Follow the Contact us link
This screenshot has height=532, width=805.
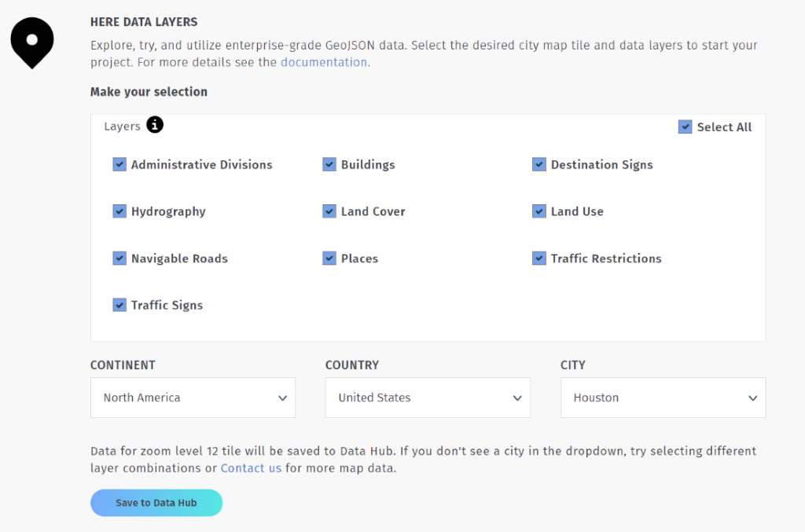(x=251, y=468)
